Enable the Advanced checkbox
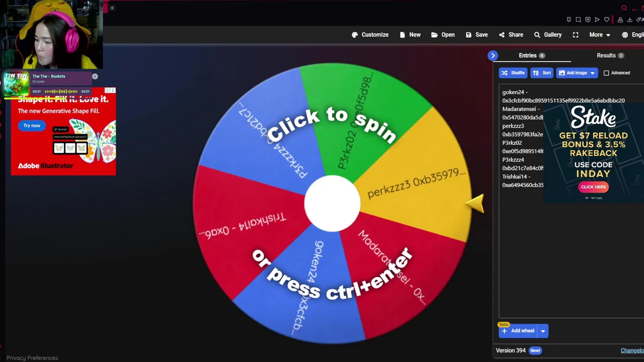Screen dimensions: 644x362 coord(606,73)
